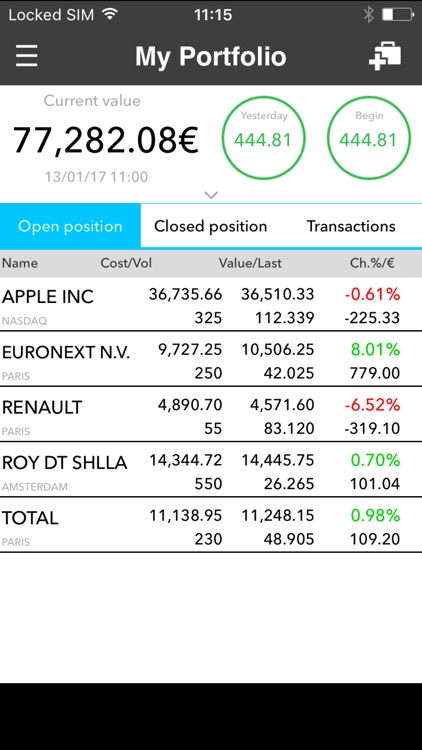Image resolution: width=422 pixels, height=750 pixels.
Task: Tap ROY DT SHLLA value 14,445.75
Action: click(278, 460)
